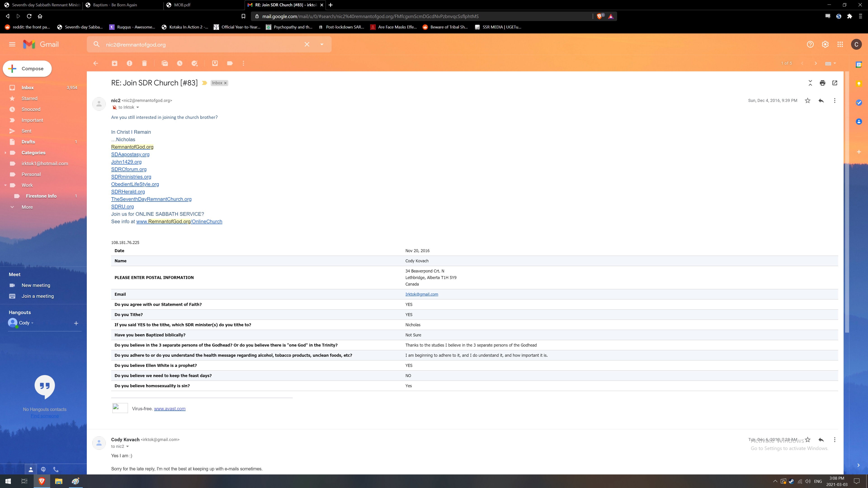The width and height of the screenshot is (868, 488).
Task: Show recipient details for Cody's reply
Action: point(127,447)
